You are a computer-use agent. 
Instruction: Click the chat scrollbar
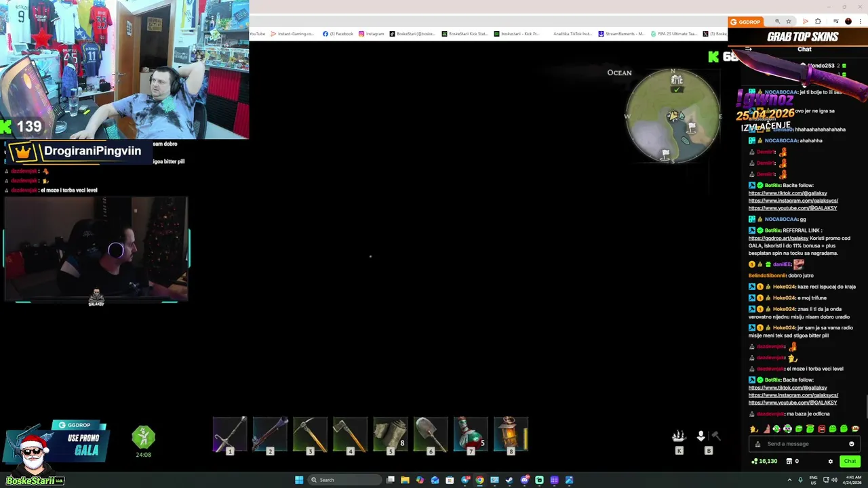pos(865,407)
